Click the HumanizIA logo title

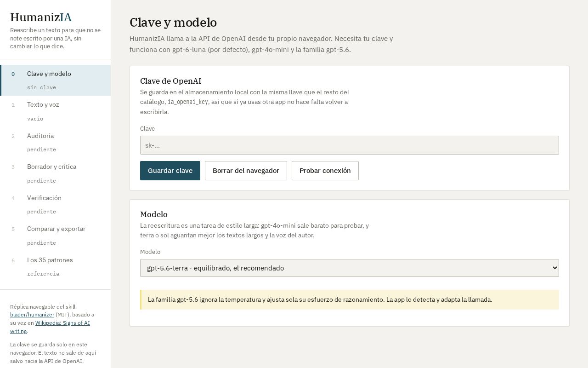tap(41, 17)
